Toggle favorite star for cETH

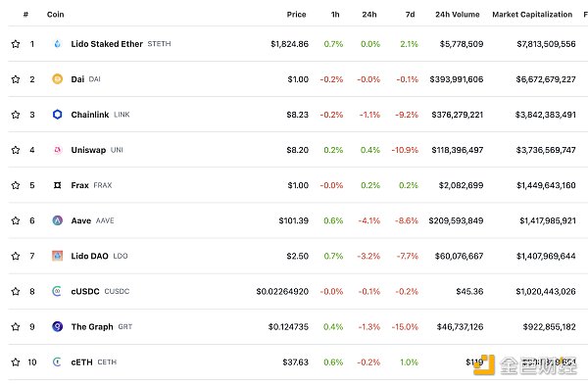click(x=16, y=362)
